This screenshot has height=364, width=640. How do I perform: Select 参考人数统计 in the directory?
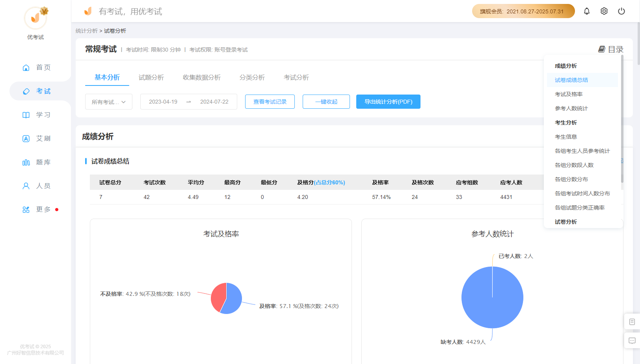582,108
